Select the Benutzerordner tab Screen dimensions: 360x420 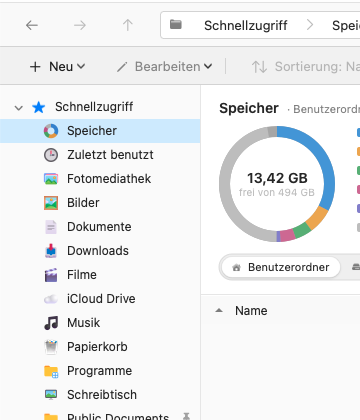280,267
